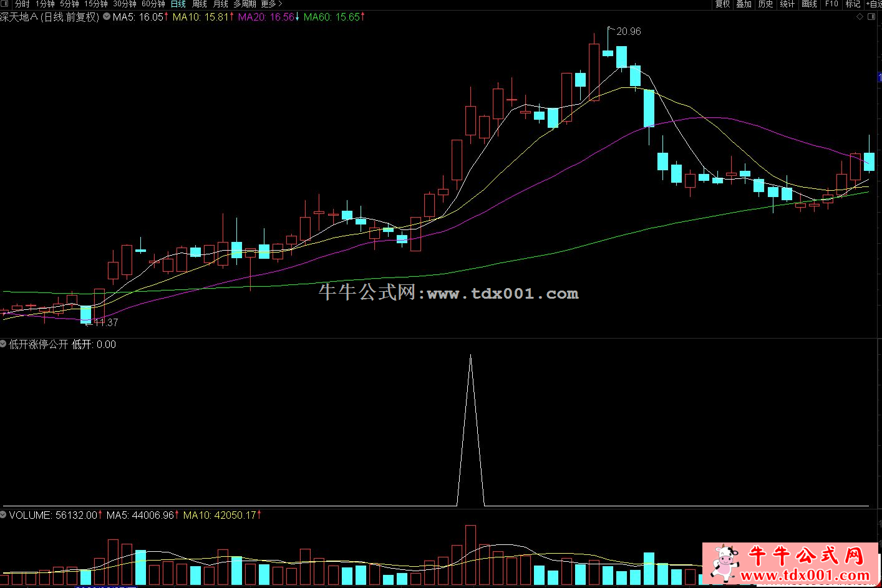
Task: Click the diamond icon near chart top-right
Action: [861, 17]
